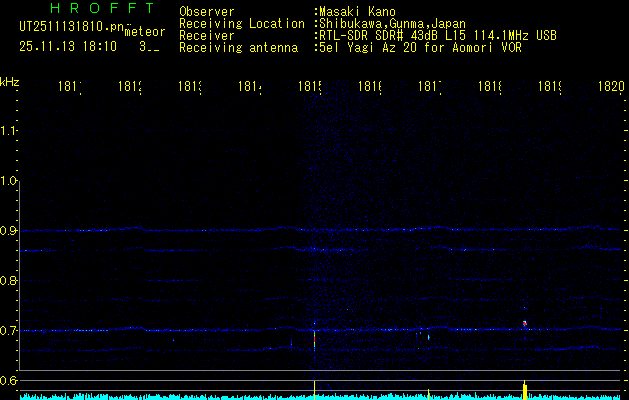629x400 pixels.
Task: Click the tall yellow power spike near 1819
Action: pyautogui.click(x=525, y=388)
